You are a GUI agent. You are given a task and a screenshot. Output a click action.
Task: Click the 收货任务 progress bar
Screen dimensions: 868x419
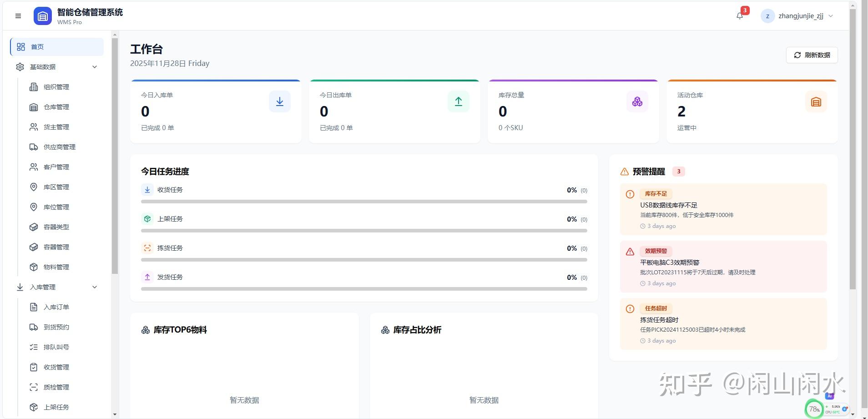pyautogui.click(x=364, y=202)
